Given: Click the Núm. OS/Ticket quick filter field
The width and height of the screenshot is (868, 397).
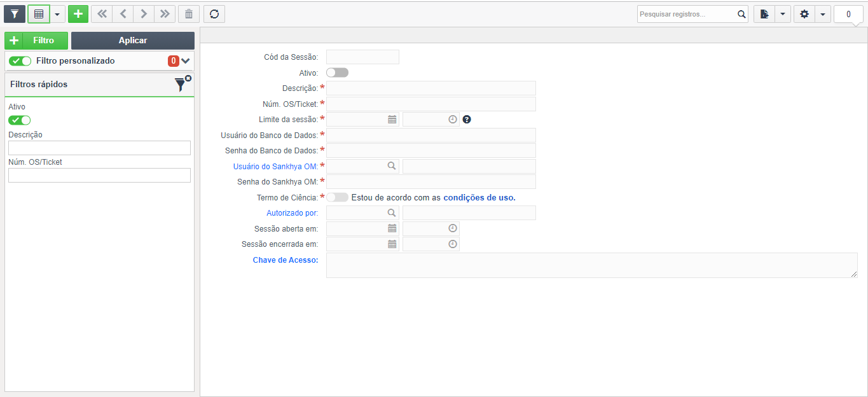Looking at the screenshot, I should (x=99, y=175).
